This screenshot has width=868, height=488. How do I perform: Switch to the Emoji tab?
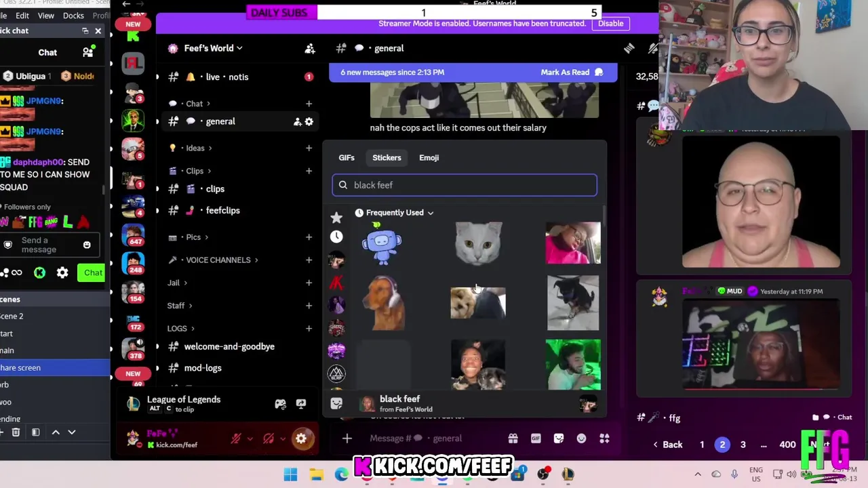(x=429, y=157)
